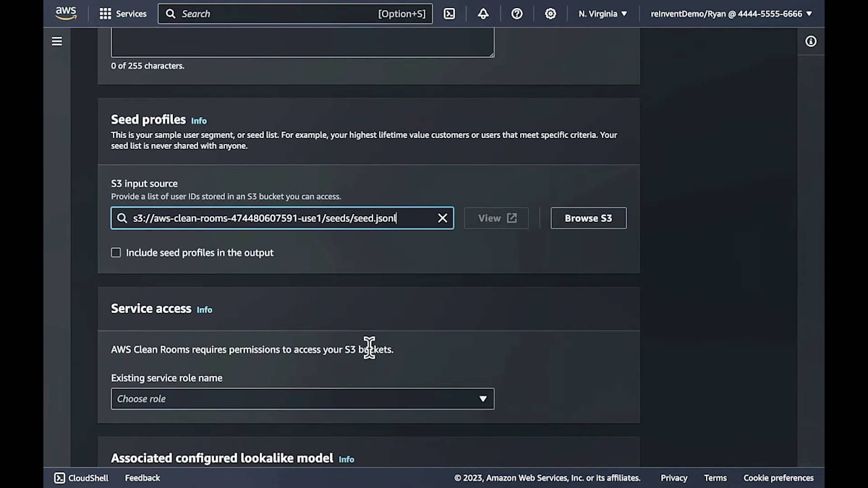Expand the hamburger navigation menu
The height and width of the screenshot is (488, 868).
point(56,41)
